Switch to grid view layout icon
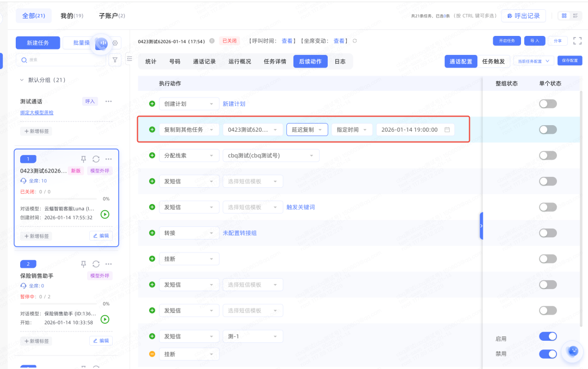Viewport: 588px width, 369px height. pos(564,16)
